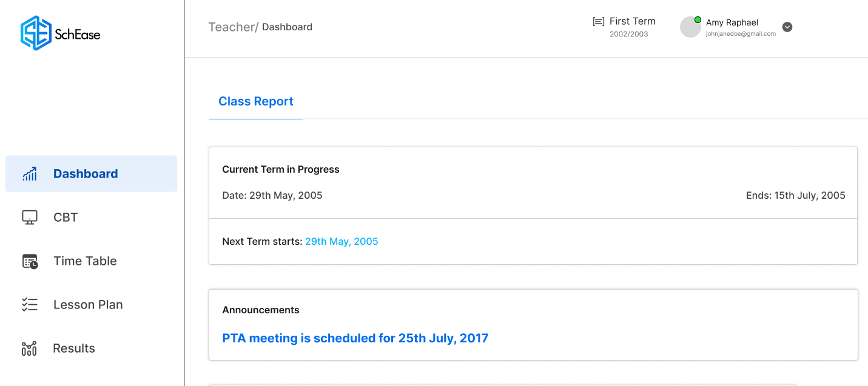Click Amy Raphael's profile avatar
The image size is (868, 386).
click(690, 27)
